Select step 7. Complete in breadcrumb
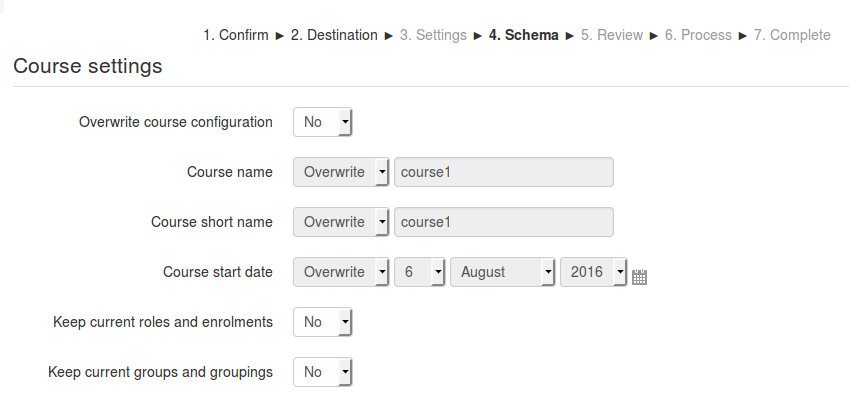This screenshot has width=849, height=395. pyautogui.click(x=792, y=35)
